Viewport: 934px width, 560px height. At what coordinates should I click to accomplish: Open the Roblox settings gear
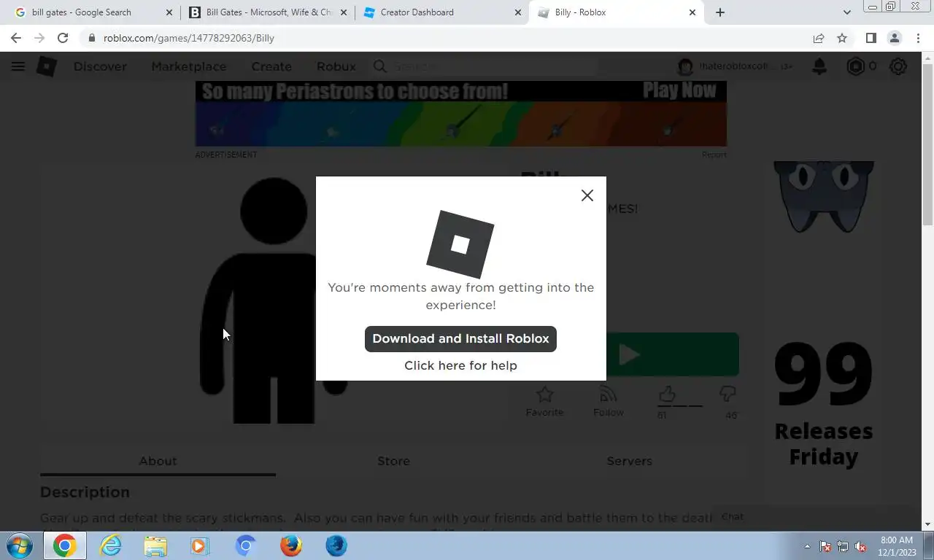(898, 66)
